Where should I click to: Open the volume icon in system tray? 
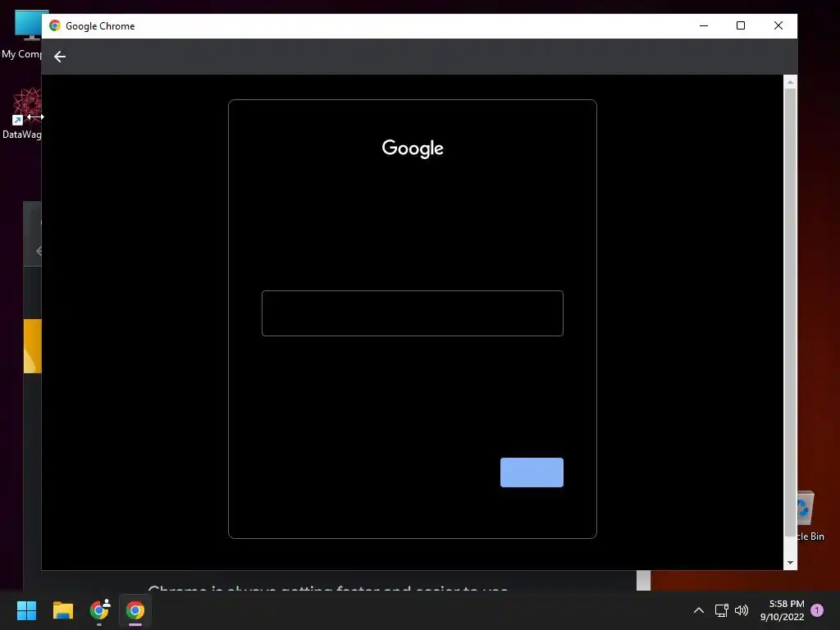(x=742, y=610)
